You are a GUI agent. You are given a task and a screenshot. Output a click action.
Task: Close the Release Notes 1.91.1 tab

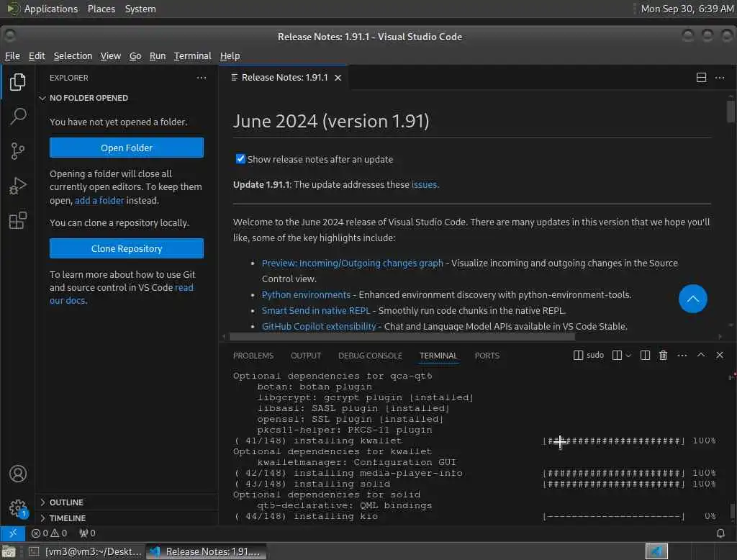[x=338, y=78]
